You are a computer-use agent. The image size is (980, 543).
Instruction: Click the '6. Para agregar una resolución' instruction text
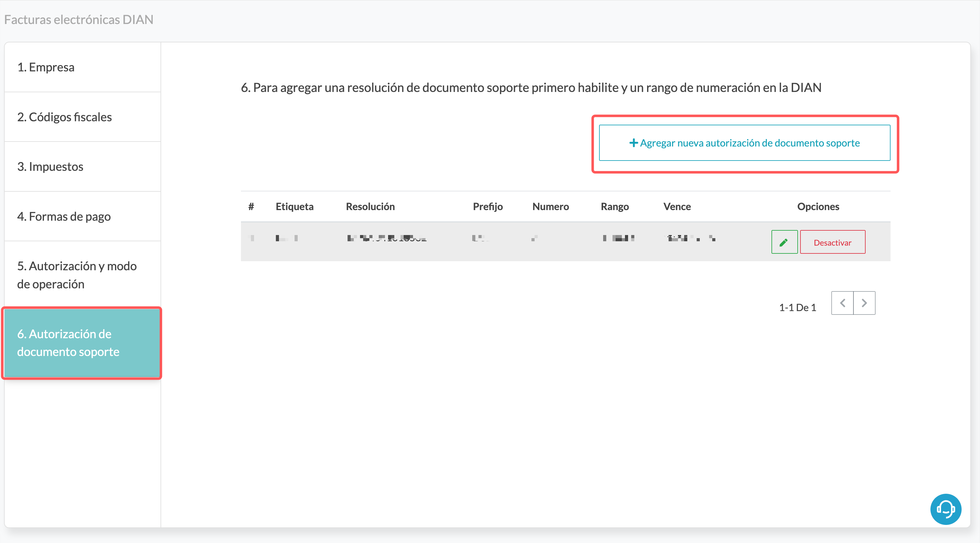tap(531, 88)
